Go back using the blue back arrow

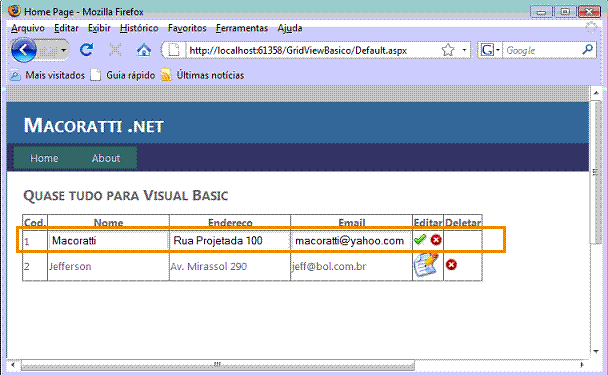point(23,50)
